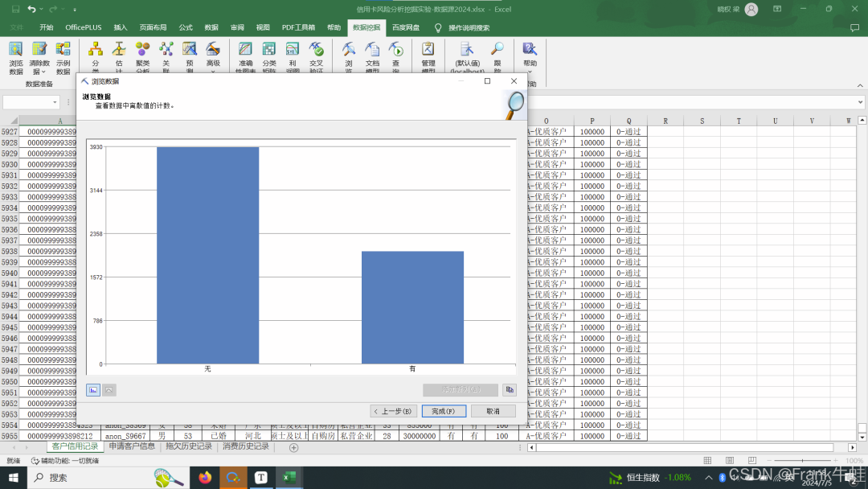Open the 申请客户信息 worksheet tab
Screen dimensions: 868x489
[132, 446]
